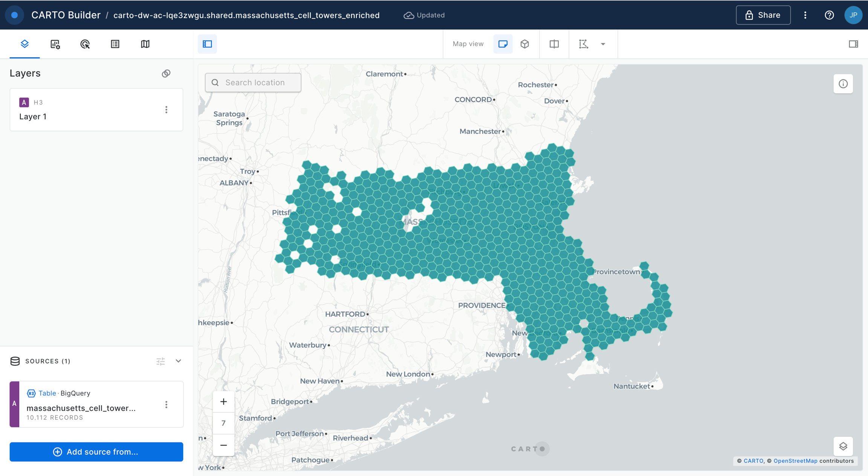This screenshot has height=476, width=868.
Task: Switch to the 3D map view
Action: coord(525,44)
